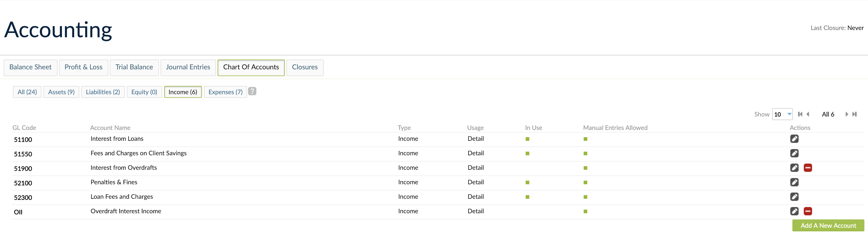Jump to the last page of accounts
This screenshot has width=868, height=235.
[x=855, y=114]
